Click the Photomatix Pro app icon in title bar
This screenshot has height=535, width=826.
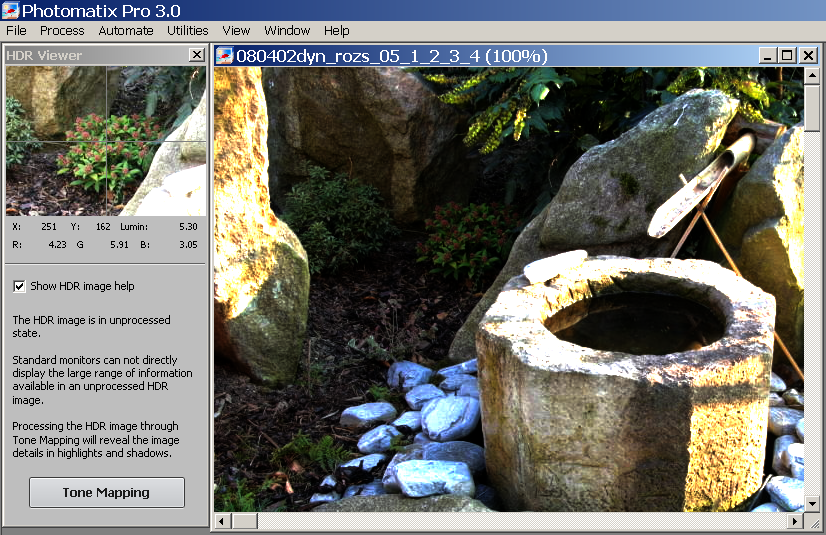pos(11,10)
